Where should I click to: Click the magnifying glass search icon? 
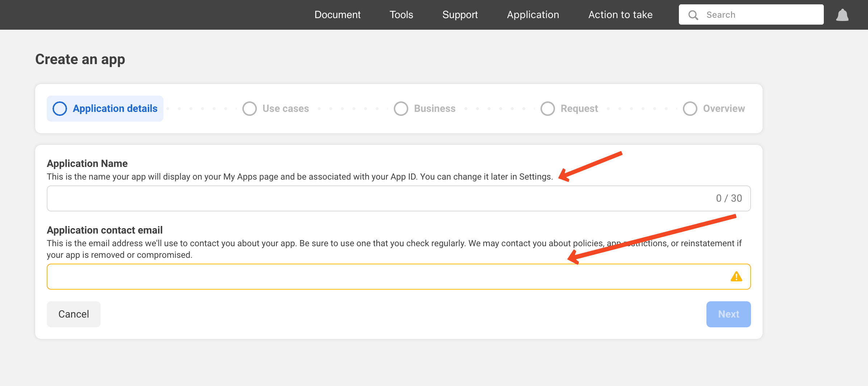click(x=693, y=15)
